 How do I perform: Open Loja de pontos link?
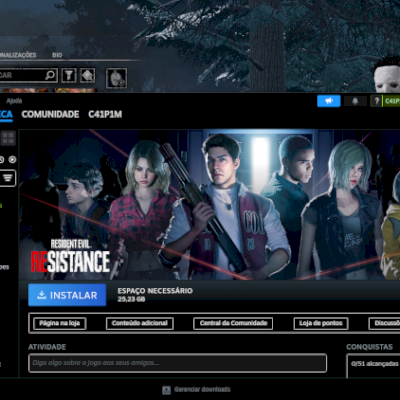321,323
